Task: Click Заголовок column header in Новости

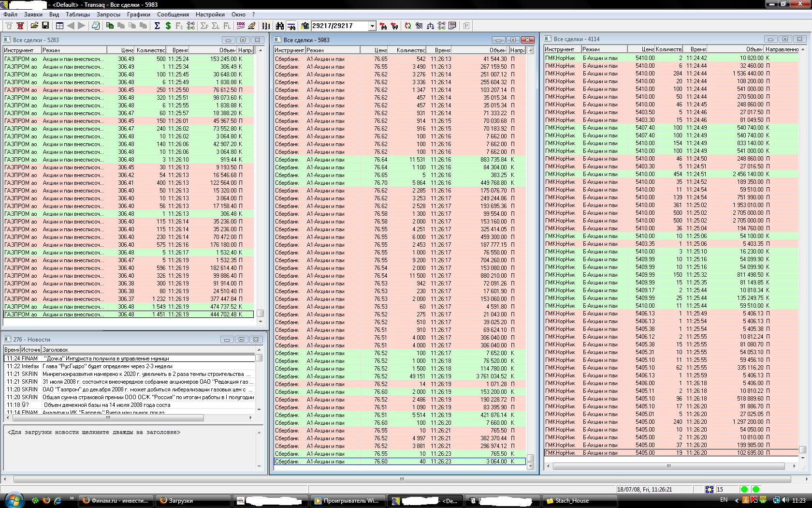Action: click(147, 350)
